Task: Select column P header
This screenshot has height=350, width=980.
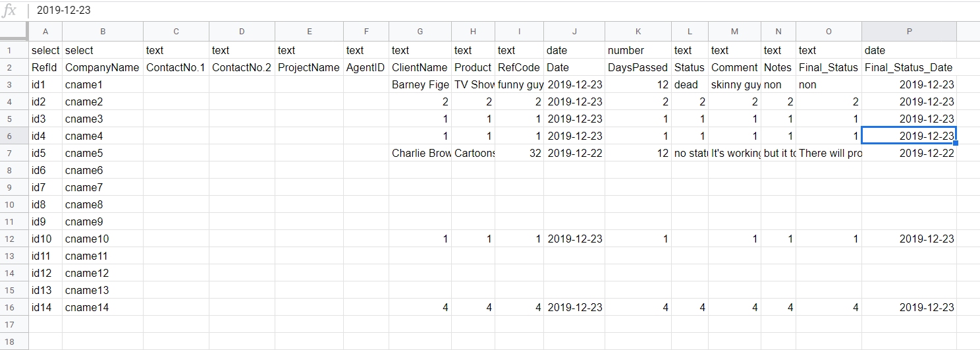Action: (x=909, y=32)
